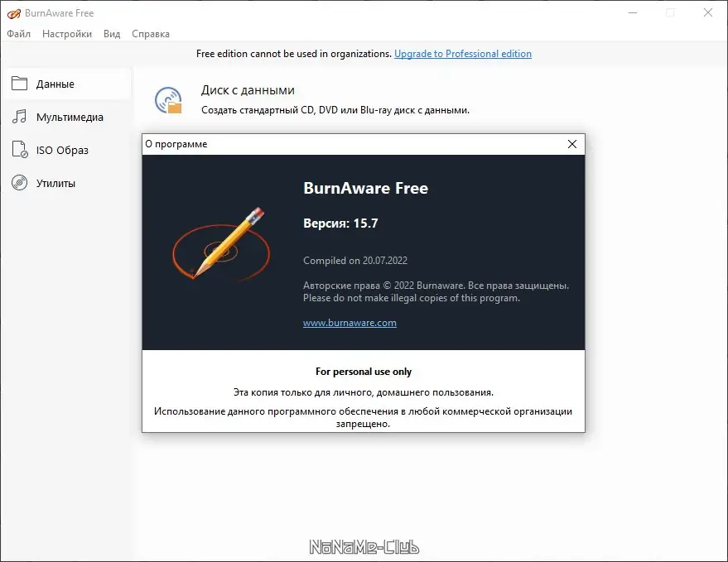Click the Compiled on 20.07.2022 text
728x562 pixels.
355,261
